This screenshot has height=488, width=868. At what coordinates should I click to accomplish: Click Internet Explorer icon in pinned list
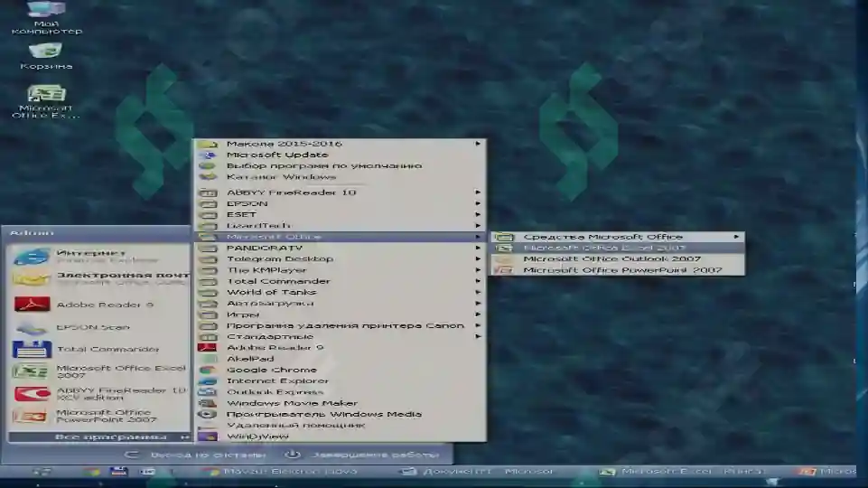click(31, 257)
